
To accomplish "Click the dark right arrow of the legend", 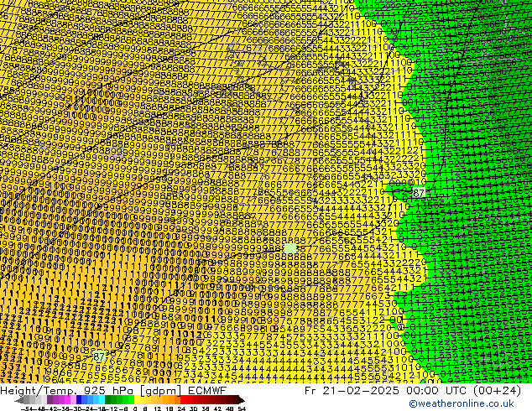I will (242, 400).
